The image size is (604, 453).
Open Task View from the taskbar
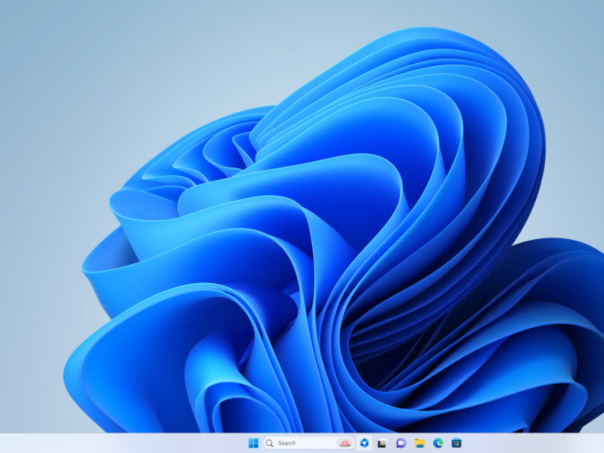pos(382,443)
